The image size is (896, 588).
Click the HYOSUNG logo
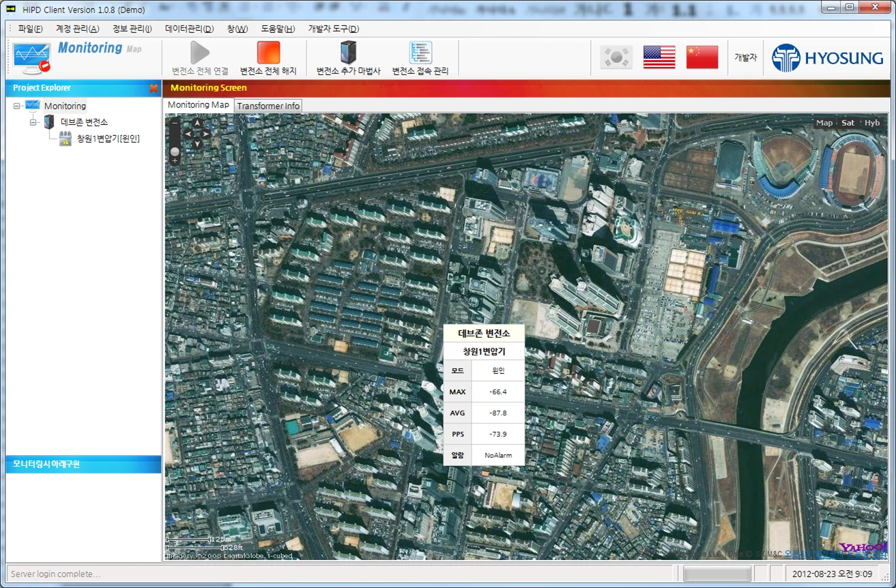[x=827, y=58]
